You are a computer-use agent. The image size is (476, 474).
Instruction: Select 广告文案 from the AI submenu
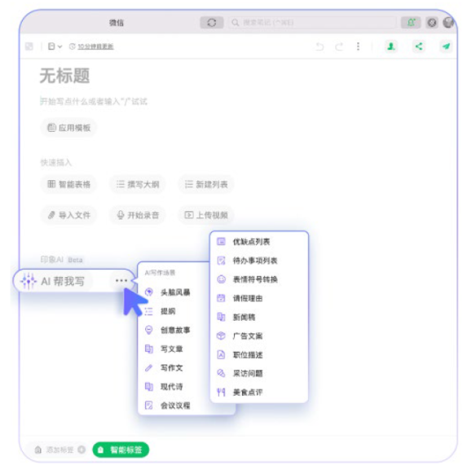pos(248,336)
